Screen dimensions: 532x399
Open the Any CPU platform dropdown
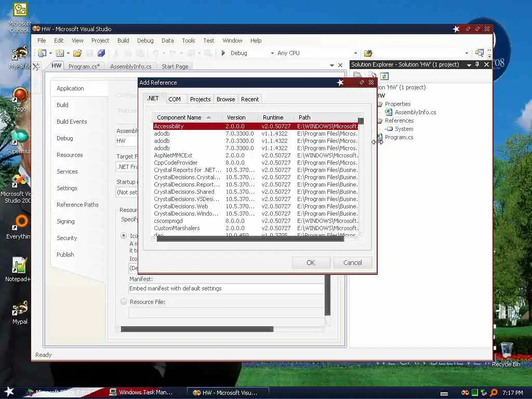(x=355, y=54)
